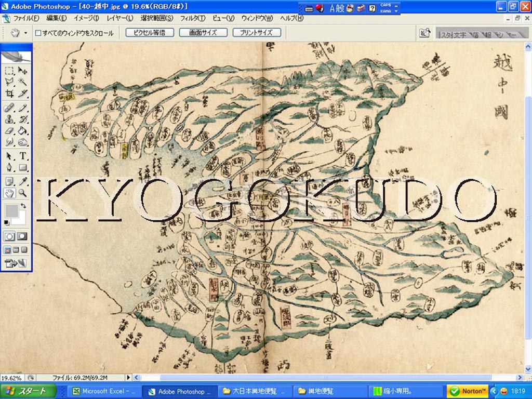The height and width of the screenshot is (399, 532).
Task: Open the Edit menu
Action: pyautogui.click(x=56, y=18)
